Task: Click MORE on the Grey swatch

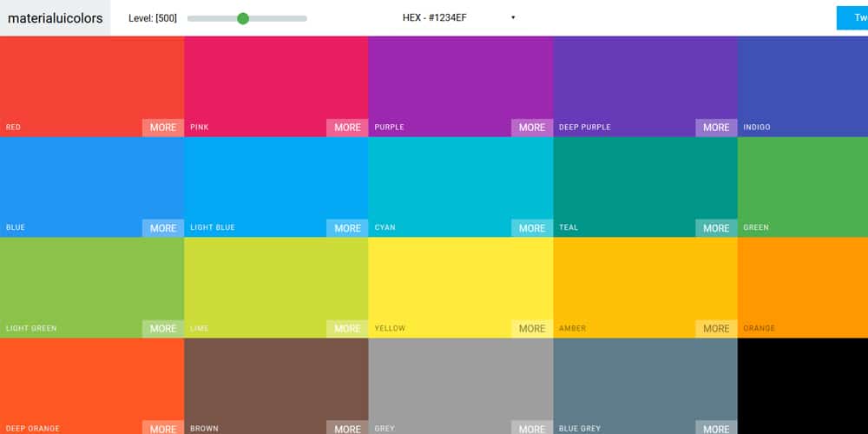Action: coord(532,427)
